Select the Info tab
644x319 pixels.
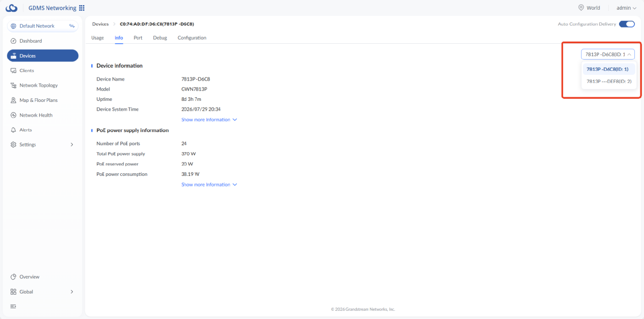pyautogui.click(x=119, y=38)
